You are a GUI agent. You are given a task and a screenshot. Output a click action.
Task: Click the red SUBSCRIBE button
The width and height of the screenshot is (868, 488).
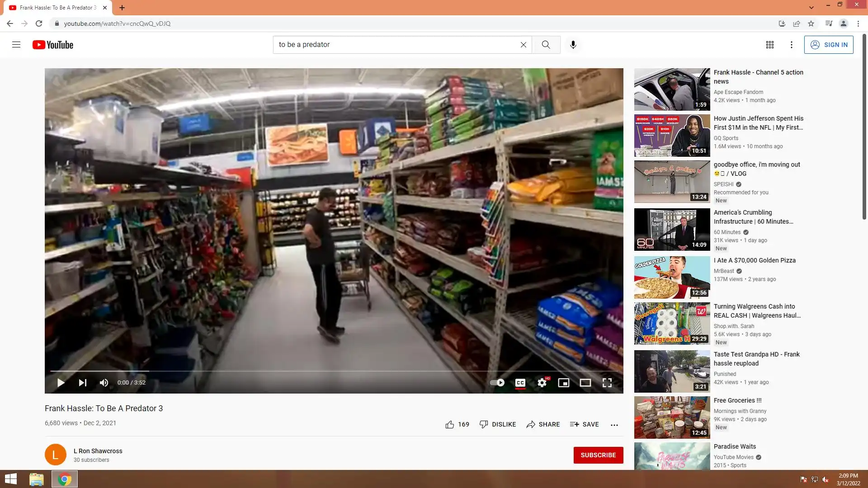pos(598,455)
